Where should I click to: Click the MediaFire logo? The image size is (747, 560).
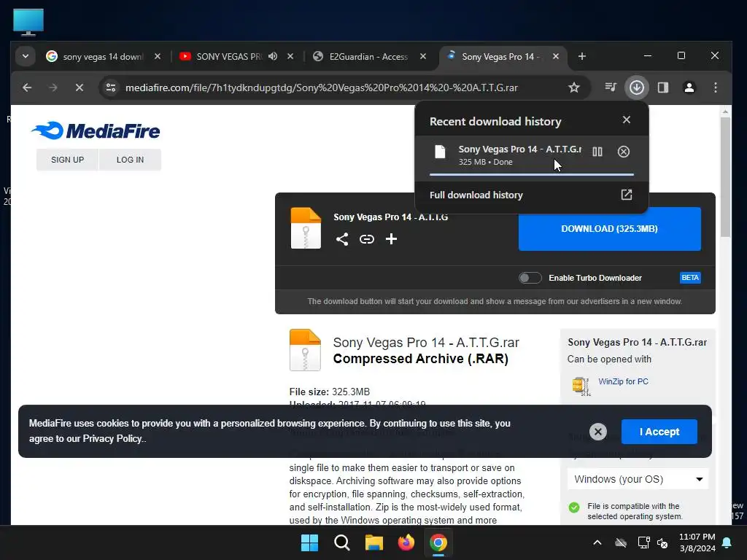(96, 131)
